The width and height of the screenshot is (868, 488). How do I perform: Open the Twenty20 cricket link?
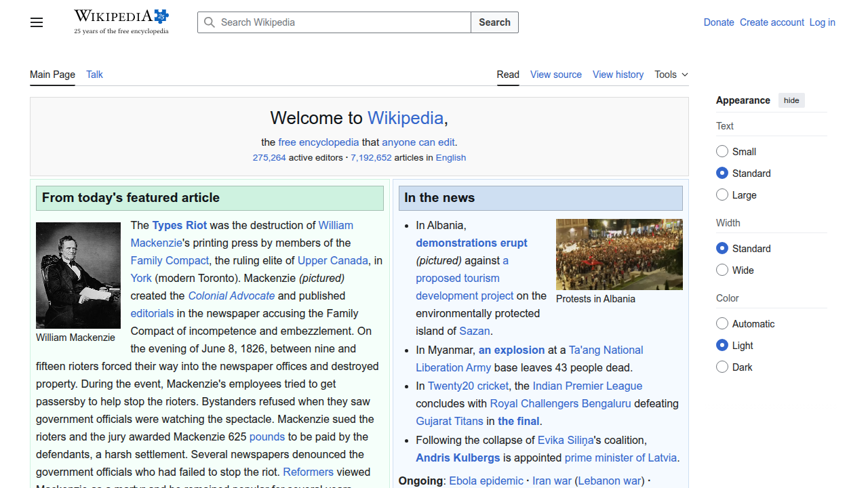468,386
